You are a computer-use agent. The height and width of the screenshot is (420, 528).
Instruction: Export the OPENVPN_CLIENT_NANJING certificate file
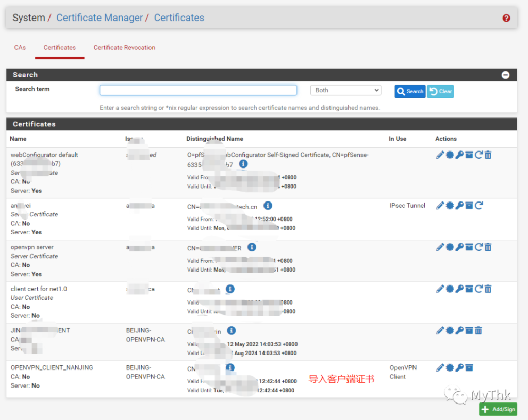(450, 368)
